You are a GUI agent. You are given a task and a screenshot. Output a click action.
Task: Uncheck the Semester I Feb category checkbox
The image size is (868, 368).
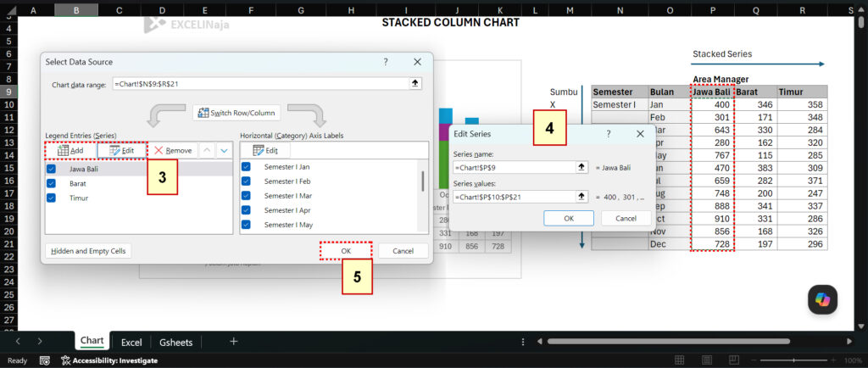coord(247,181)
